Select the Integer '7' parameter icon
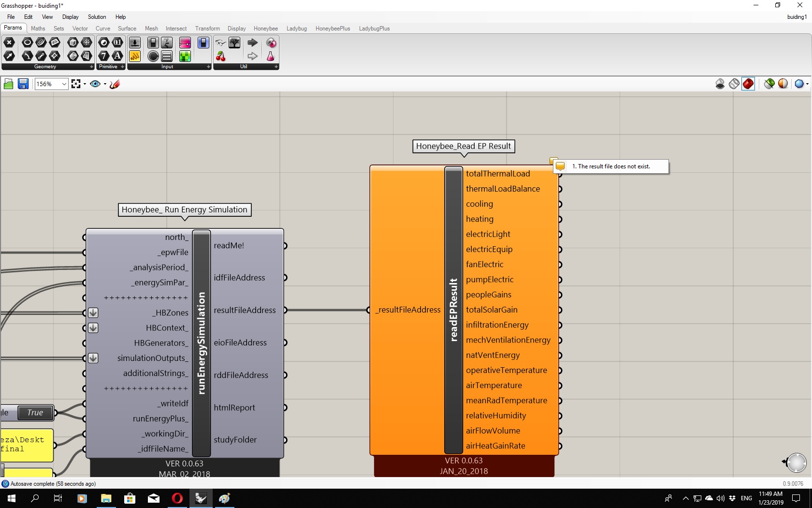Image resolution: width=812 pixels, height=508 pixels. click(x=104, y=56)
